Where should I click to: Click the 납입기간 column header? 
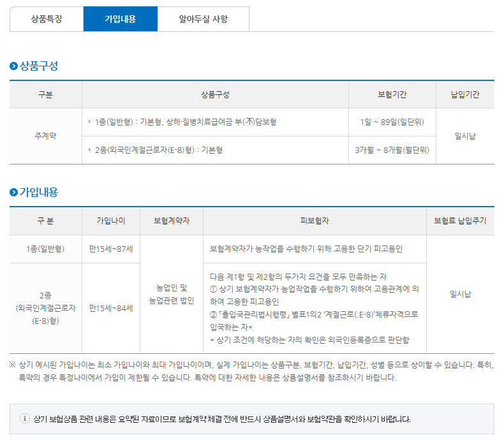click(465, 94)
